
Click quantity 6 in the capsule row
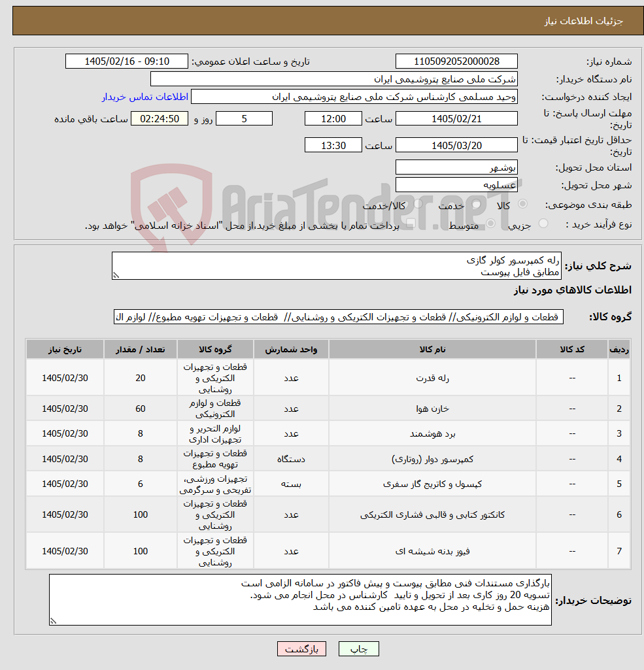140,484
